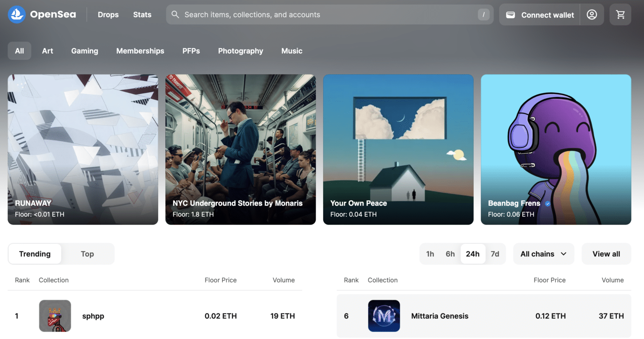The width and height of the screenshot is (644, 339).
Task: Click the wallet icon on Connect wallet
Action: (x=511, y=15)
